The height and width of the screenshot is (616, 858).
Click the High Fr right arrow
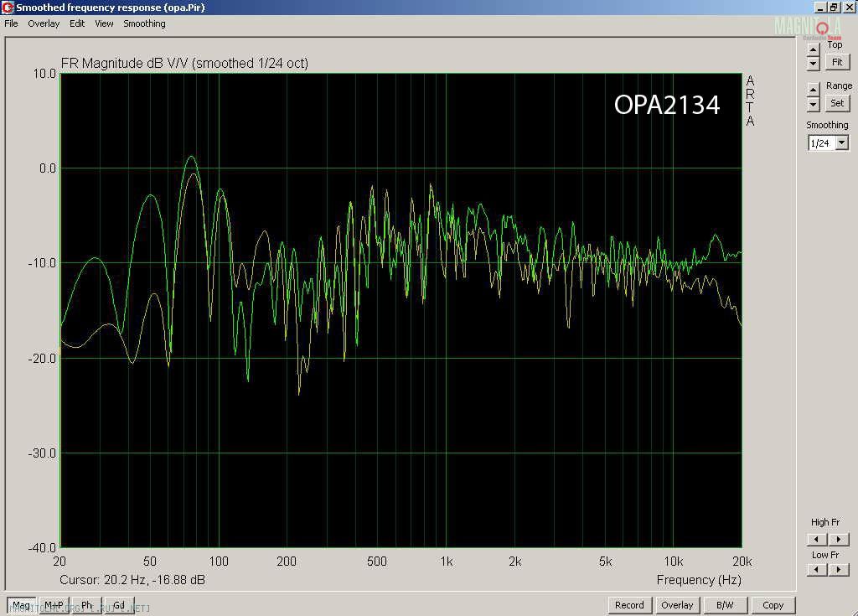pyautogui.click(x=839, y=540)
